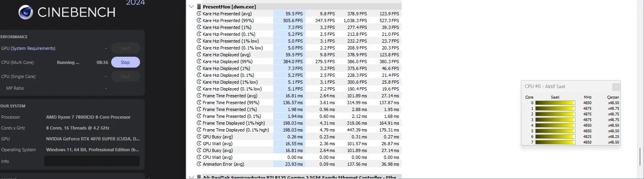The height and width of the screenshot is (179, 644).
Task: Click the 4875 MHz value of Core 1
Action: coord(587,109)
